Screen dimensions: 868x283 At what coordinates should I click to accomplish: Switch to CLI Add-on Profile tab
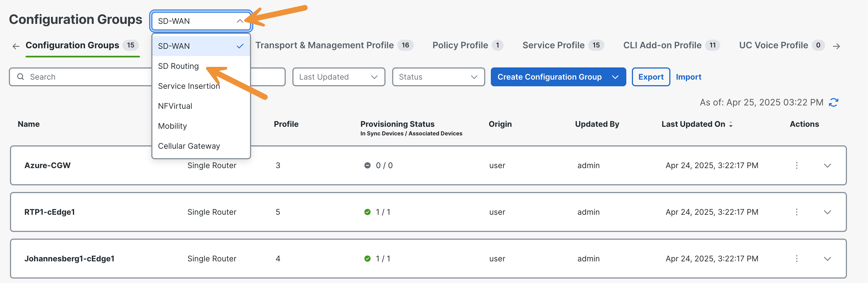[x=671, y=45]
